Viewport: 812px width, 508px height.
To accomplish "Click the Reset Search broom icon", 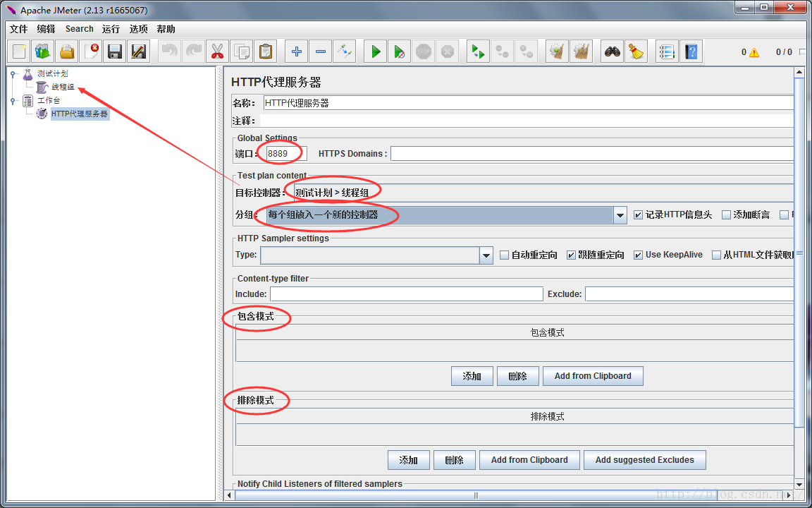I will point(636,52).
